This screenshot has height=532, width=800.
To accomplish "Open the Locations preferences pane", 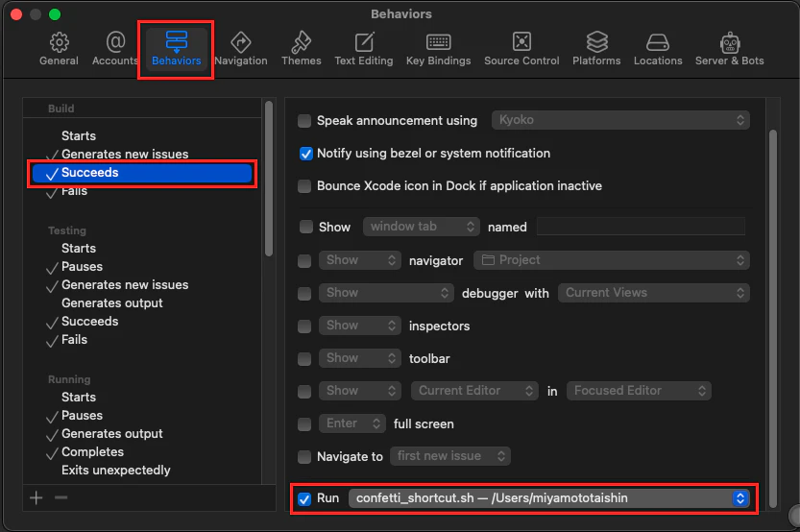I will [658, 49].
